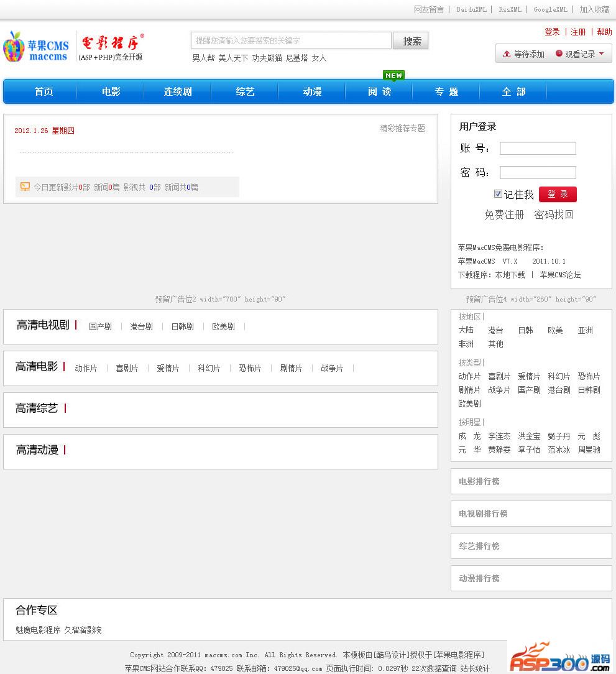The height and width of the screenshot is (674, 616).
Task: Select 国产剧 under 高清电视剧
Action: (100, 326)
